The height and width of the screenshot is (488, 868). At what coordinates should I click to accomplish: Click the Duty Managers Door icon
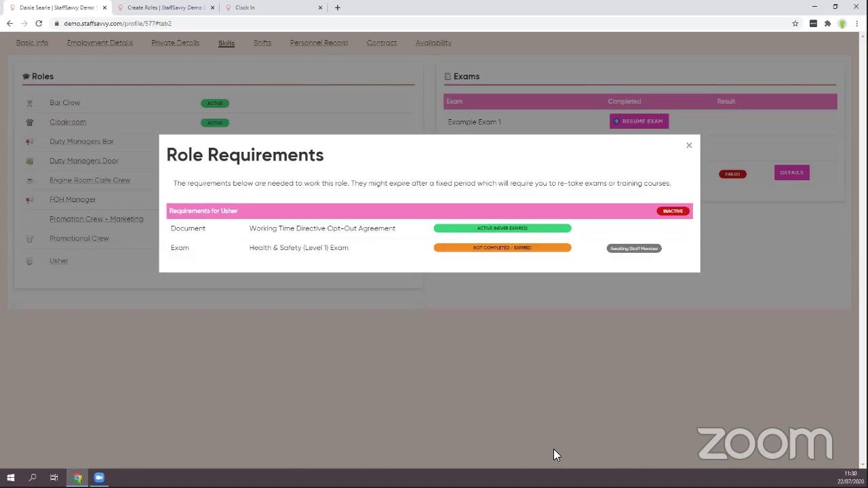29,161
